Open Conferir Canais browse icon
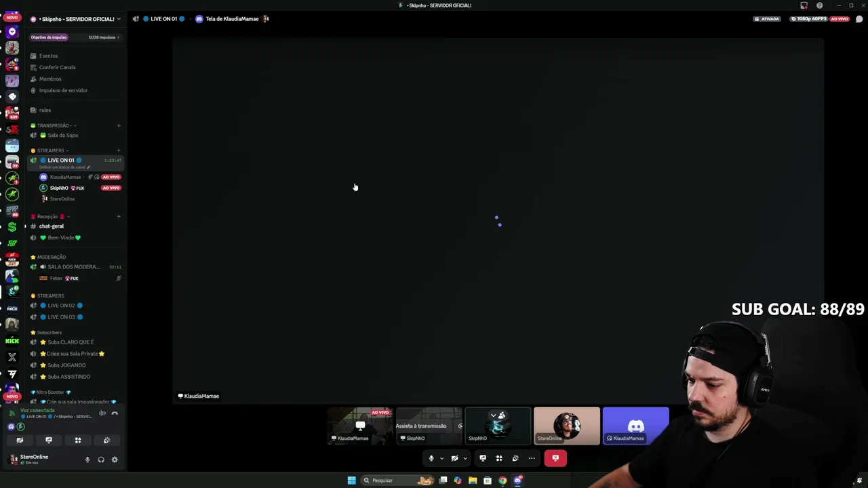The height and width of the screenshot is (488, 868). 33,67
